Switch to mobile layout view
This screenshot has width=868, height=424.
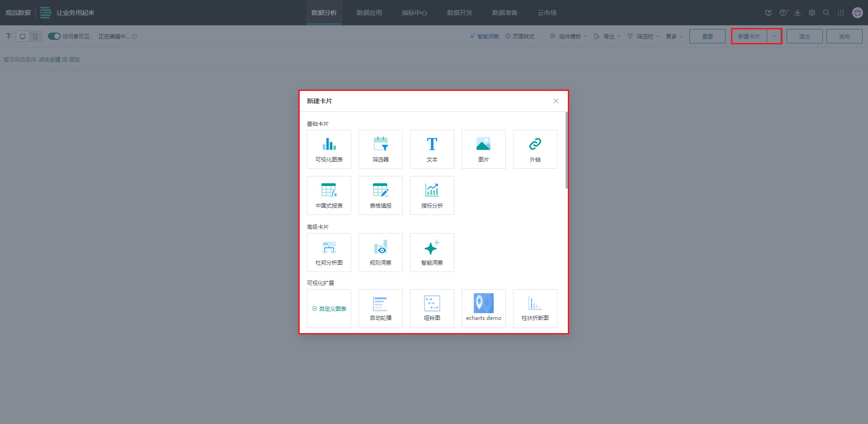pos(35,36)
